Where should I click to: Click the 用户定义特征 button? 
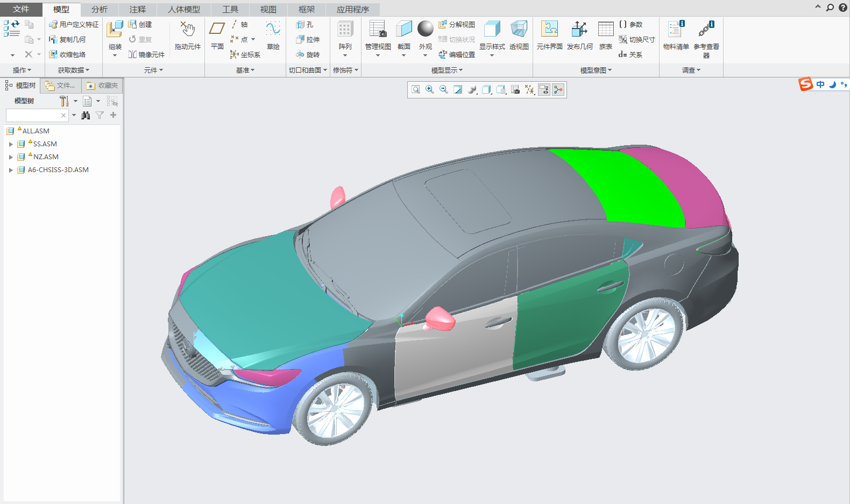[x=74, y=24]
